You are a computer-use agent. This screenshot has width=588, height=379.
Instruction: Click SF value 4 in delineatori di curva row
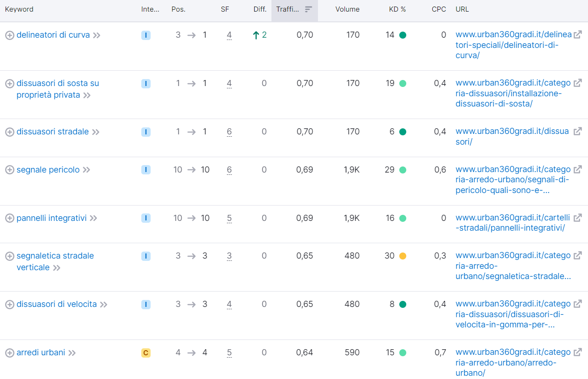[229, 35]
